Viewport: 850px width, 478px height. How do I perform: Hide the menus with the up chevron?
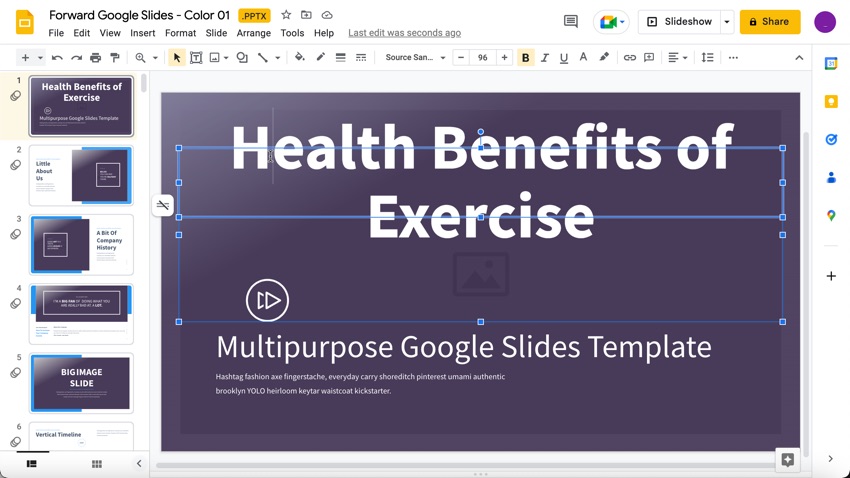[799, 57]
